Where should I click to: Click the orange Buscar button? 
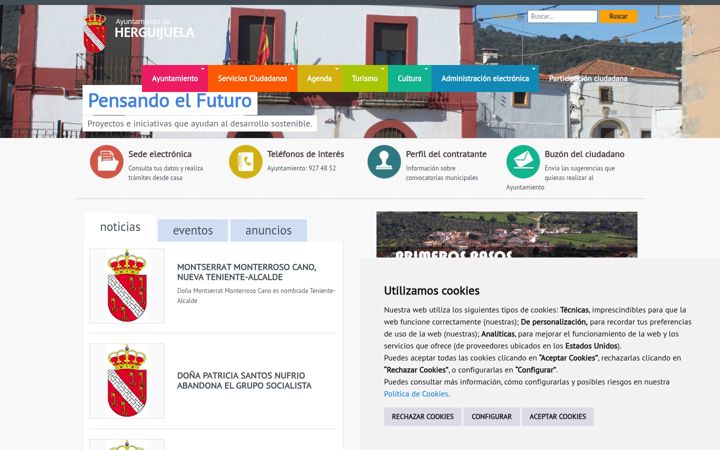[619, 16]
